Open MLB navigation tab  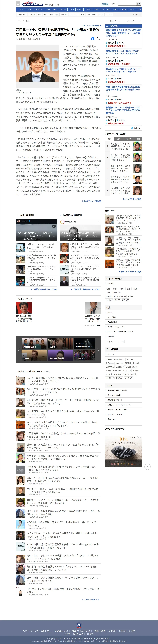pyautogui.click(x=54, y=9)
